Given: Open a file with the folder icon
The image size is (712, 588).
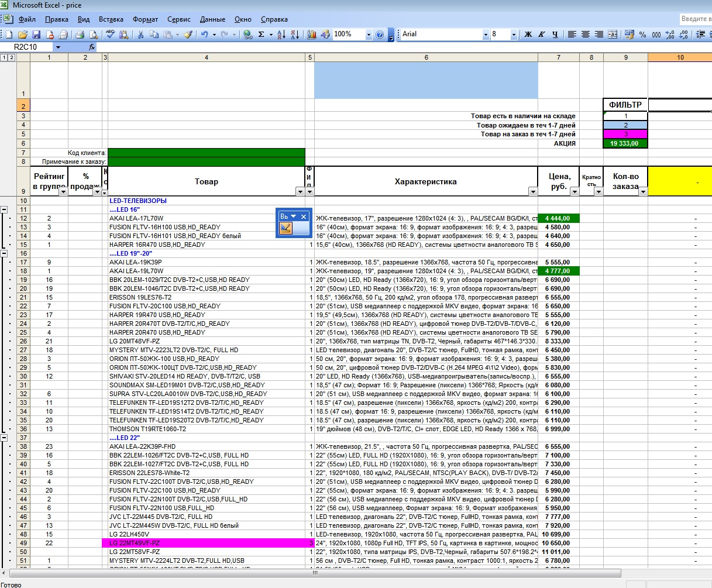Looking at the screenshot, I should click(x=23, y=35).
